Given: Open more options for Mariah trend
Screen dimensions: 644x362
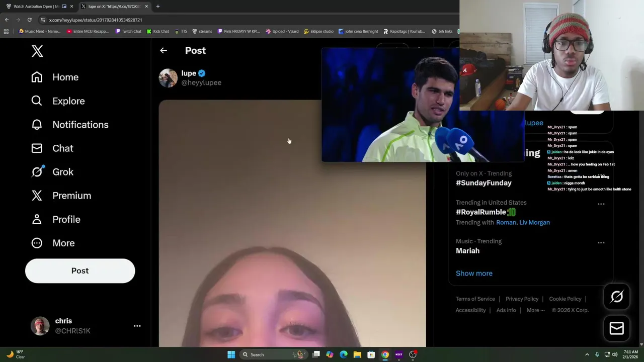Looking at the screenshot, I should [601, 242].
